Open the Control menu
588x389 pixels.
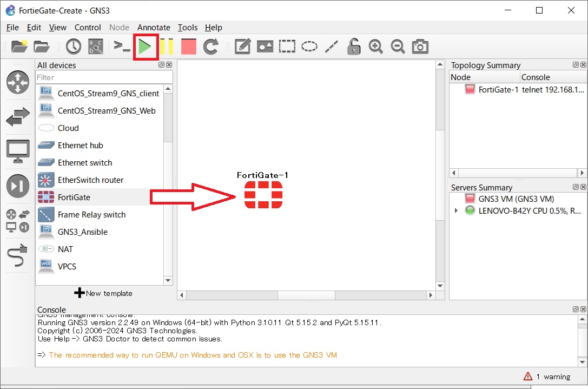click(88, 28)
